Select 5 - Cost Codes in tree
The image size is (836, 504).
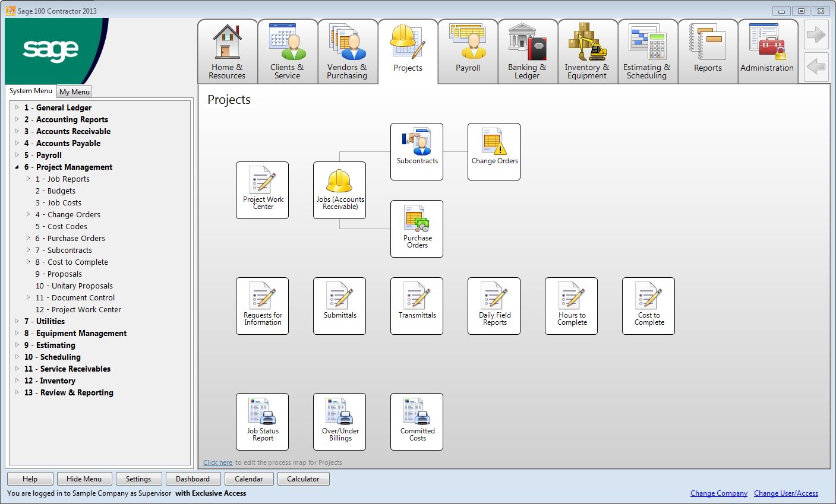point(61,226)
